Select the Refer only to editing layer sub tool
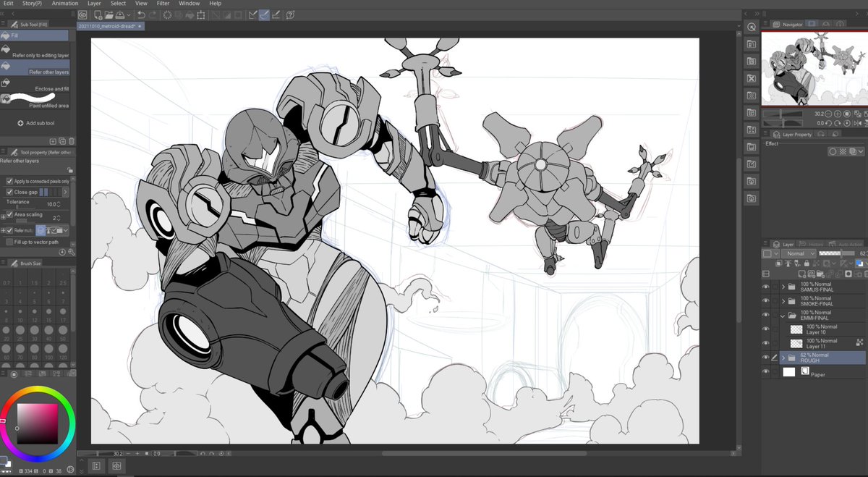 point(35,51)
